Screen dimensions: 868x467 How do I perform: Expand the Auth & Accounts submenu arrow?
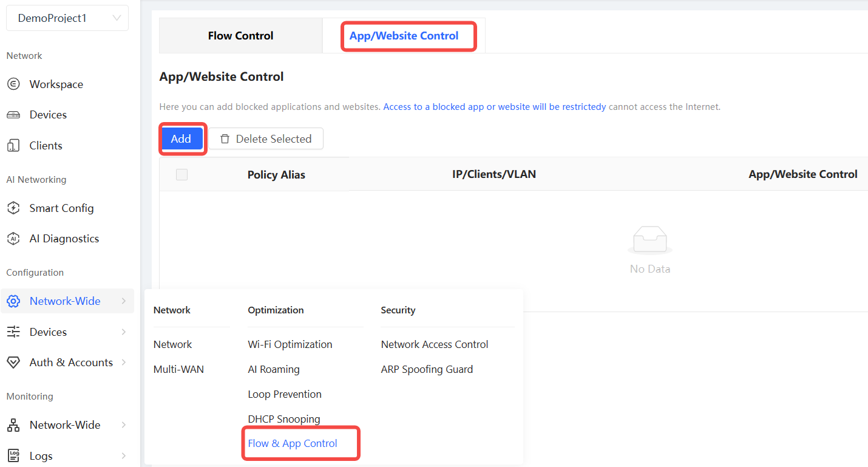click(x=124, y=363)
